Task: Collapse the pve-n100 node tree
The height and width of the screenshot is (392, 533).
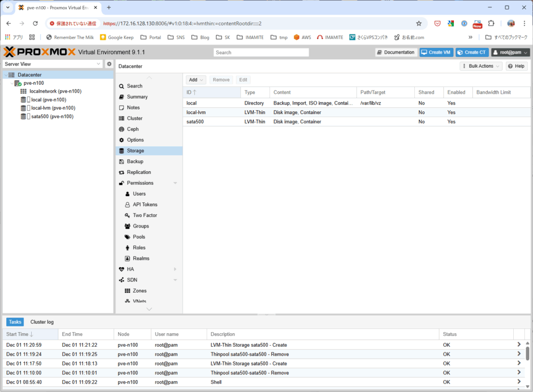Action: 11,83
